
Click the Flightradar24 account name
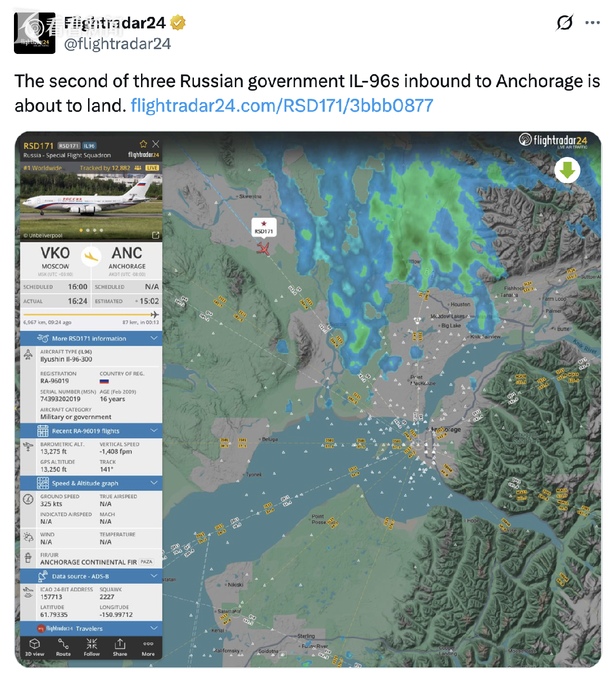pos(115,23)
